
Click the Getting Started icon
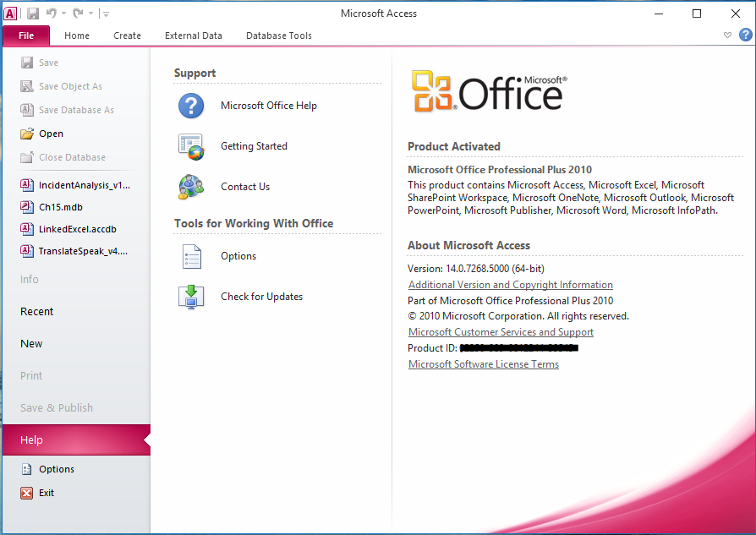click(191, 146)
